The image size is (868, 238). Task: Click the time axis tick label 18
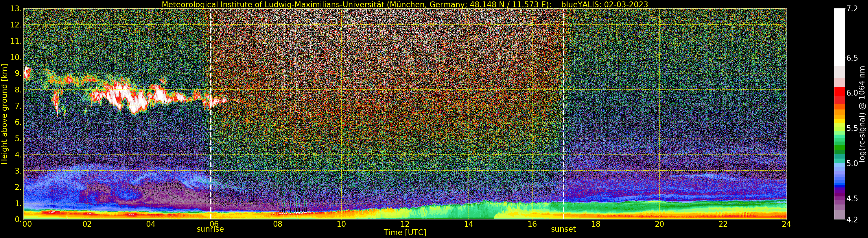[596, 224]
